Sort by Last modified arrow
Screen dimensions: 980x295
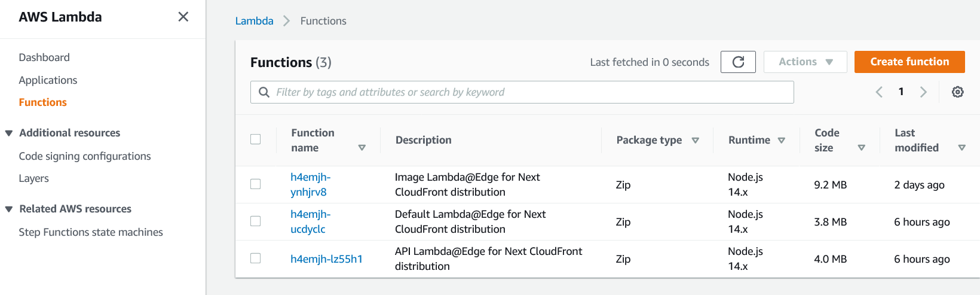pos(961,148)
